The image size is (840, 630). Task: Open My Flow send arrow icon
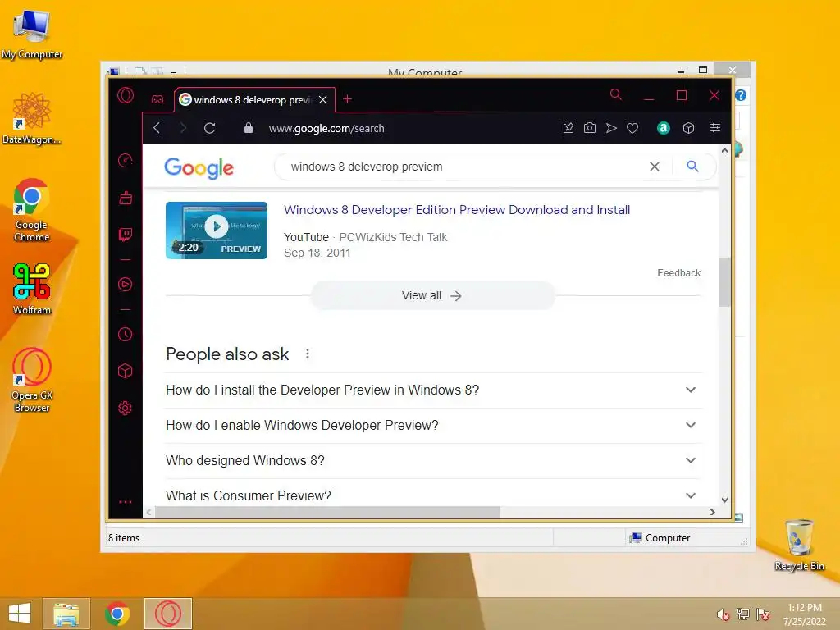click(x=611, y=128)
